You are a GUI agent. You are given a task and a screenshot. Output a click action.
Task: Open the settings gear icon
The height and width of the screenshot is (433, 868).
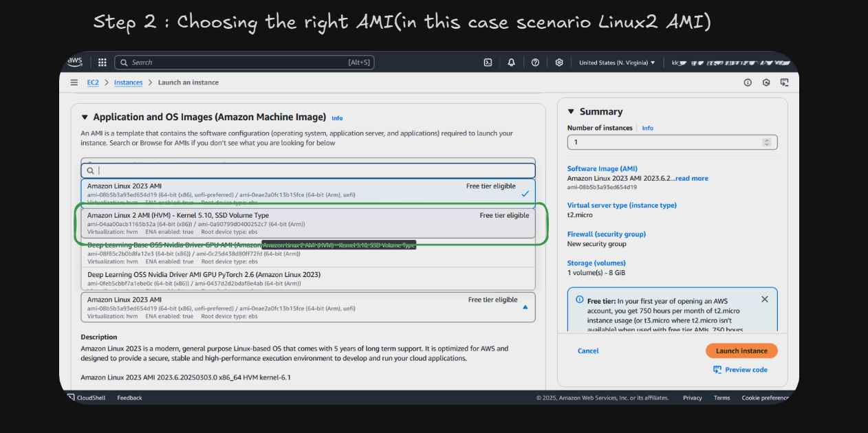(559, 62)
